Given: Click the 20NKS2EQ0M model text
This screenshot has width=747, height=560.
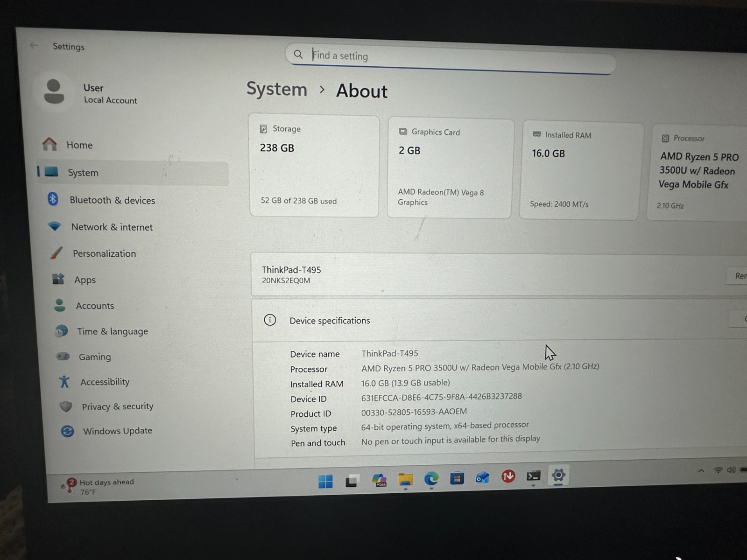Looking at the screenshot, I should [286, 280].
